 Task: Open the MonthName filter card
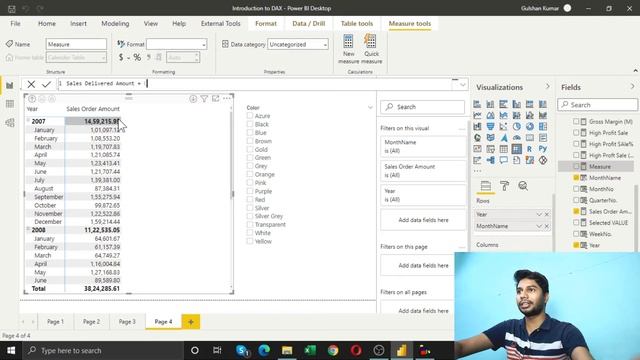point(423,147)
